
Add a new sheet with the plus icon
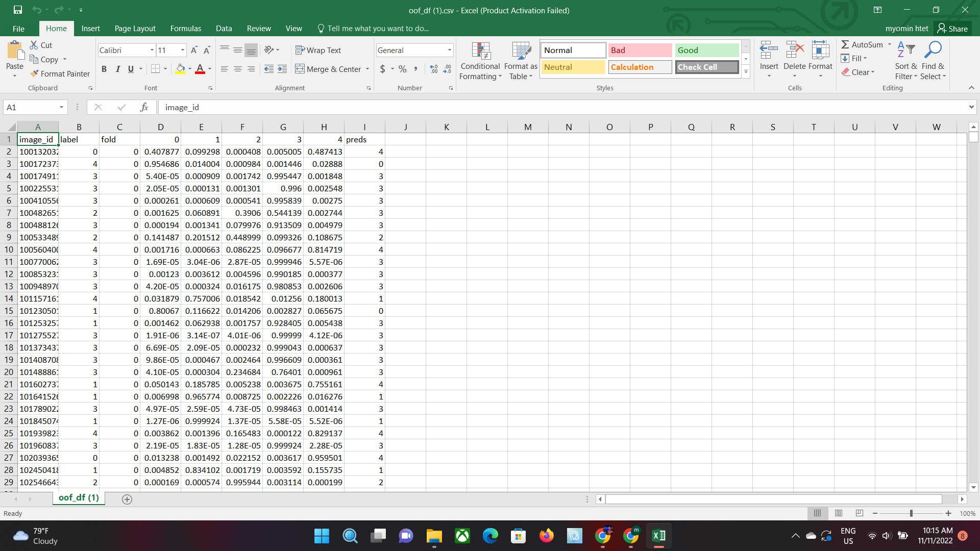tap(127, 499)
